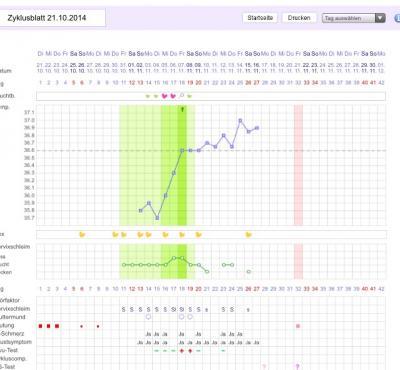Click the Muttermund circle on day 14
Screen dimensions: 400x370
click(x=148, y=317)
